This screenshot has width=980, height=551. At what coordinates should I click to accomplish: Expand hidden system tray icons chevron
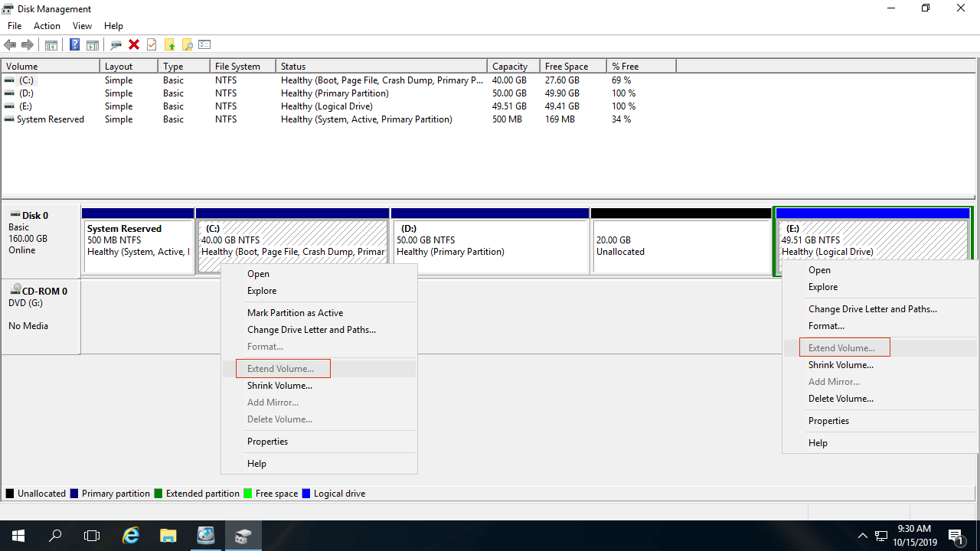coord(862,536)
